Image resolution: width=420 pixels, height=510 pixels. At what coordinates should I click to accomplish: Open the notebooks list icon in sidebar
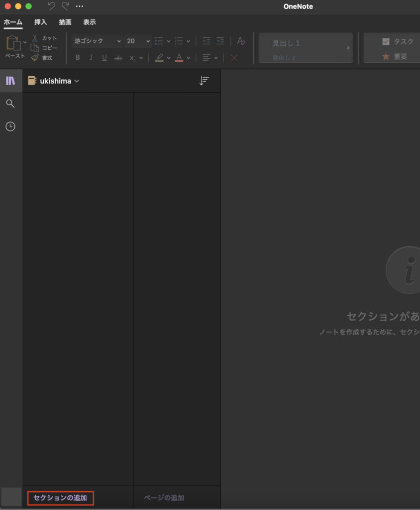pyautogui.click(x=10, y=81)
